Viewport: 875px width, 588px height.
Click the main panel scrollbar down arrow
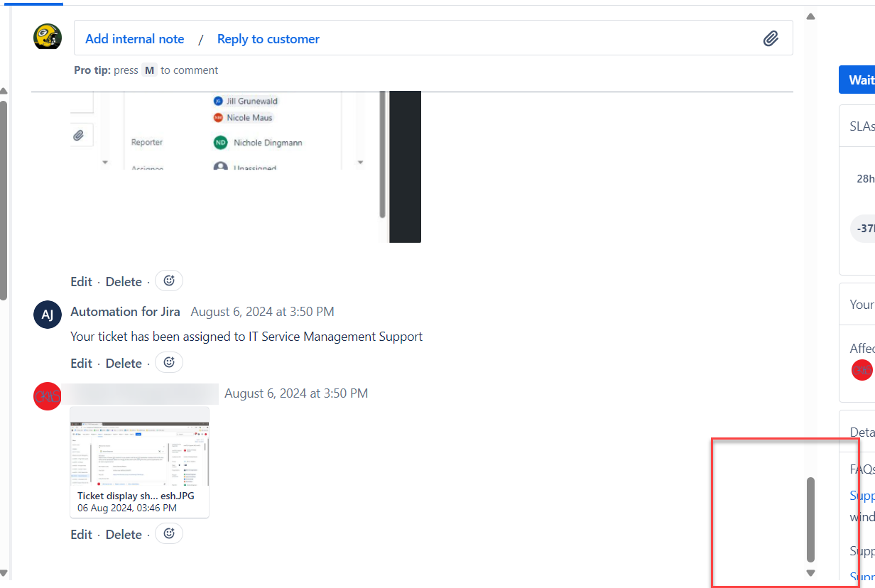(x=810, y=572)
